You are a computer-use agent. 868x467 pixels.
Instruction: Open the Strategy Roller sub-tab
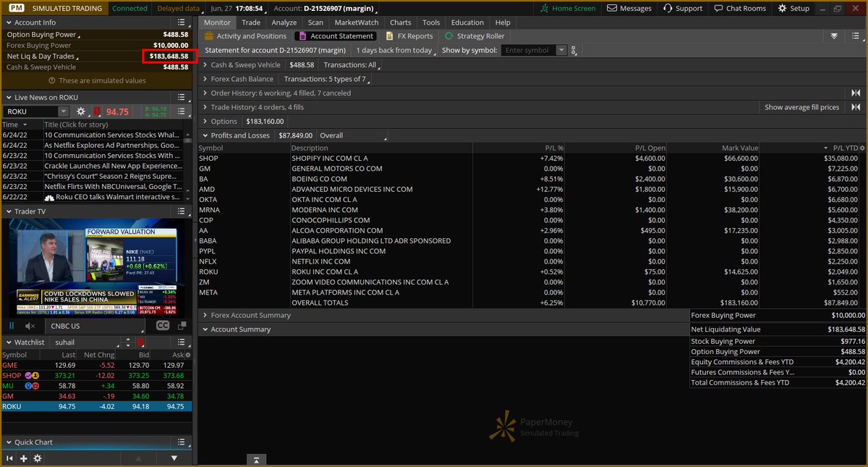(475, 36)
